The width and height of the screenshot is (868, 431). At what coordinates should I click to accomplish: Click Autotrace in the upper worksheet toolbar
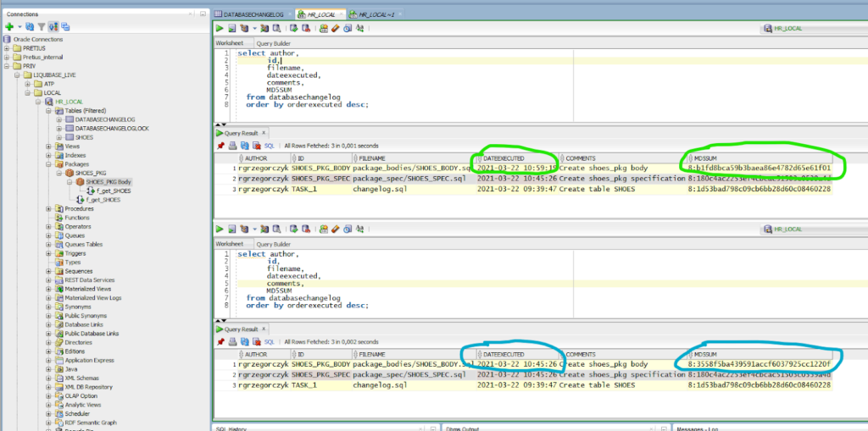[x=264, y=28]
